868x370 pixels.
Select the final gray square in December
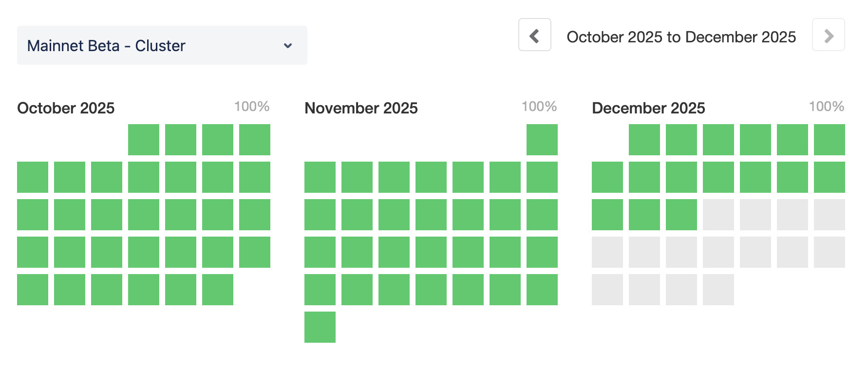tap(718, 290)
